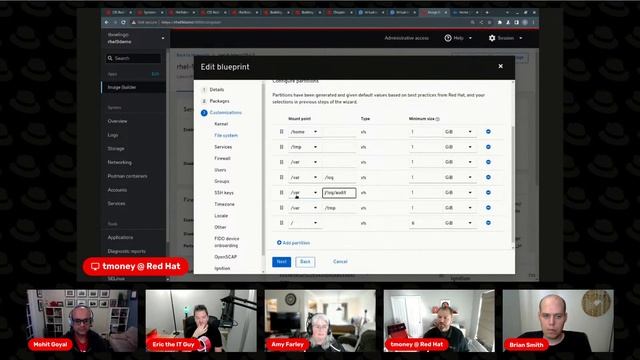Open the Kernel customization step
Image resolution: width=640 pixels, height=360 pixels.
point(221,124)
